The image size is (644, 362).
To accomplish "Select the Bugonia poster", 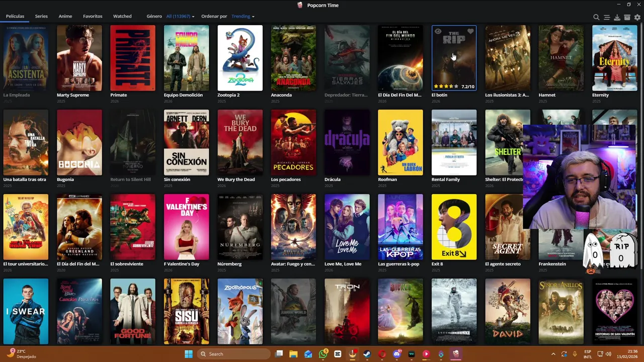I will [x=79, y=142].
